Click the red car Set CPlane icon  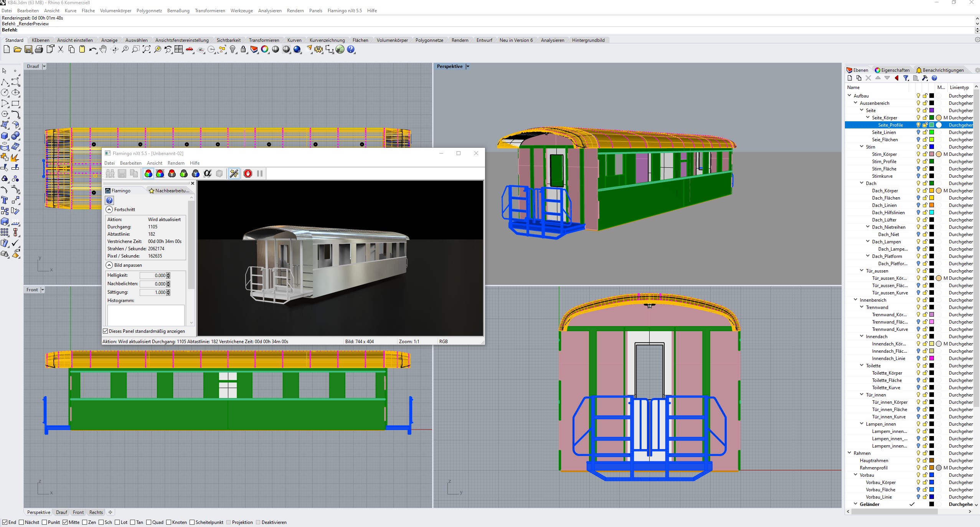(x=190, y=50)
